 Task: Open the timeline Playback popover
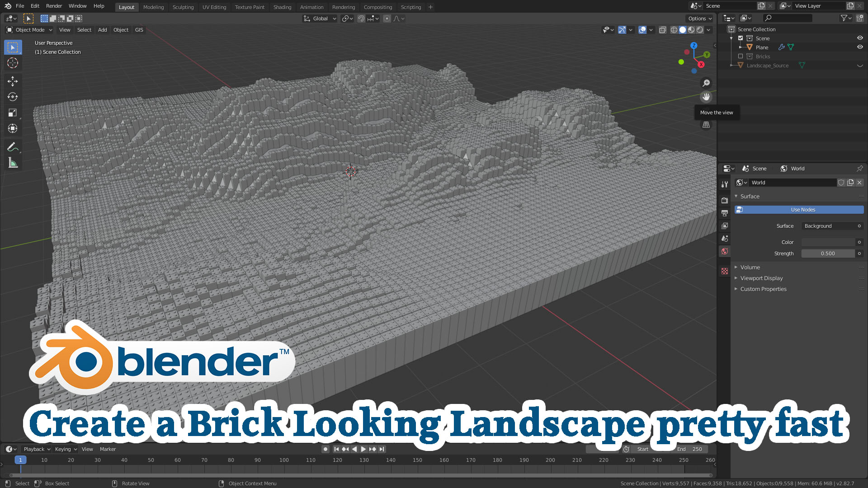[37, 449]
